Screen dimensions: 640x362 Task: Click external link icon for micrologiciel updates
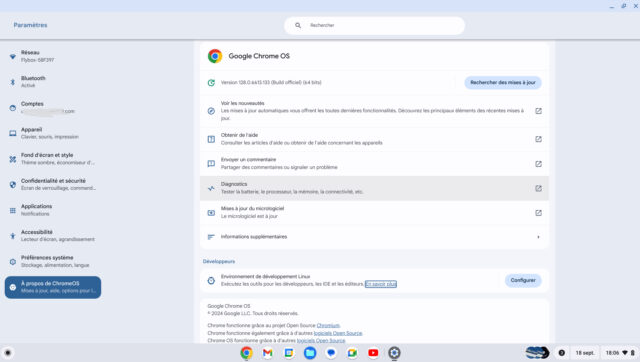pos(538,213)
